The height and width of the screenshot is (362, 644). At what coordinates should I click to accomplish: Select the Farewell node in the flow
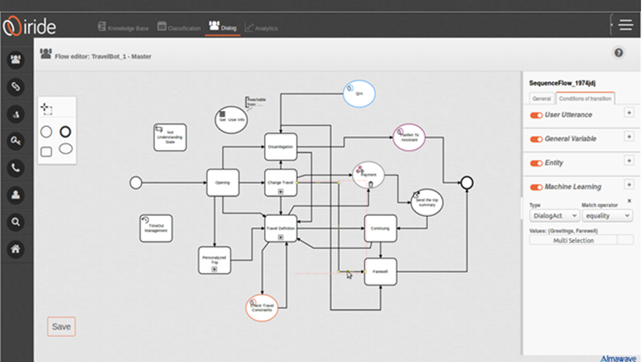click(x=380, y=272)
